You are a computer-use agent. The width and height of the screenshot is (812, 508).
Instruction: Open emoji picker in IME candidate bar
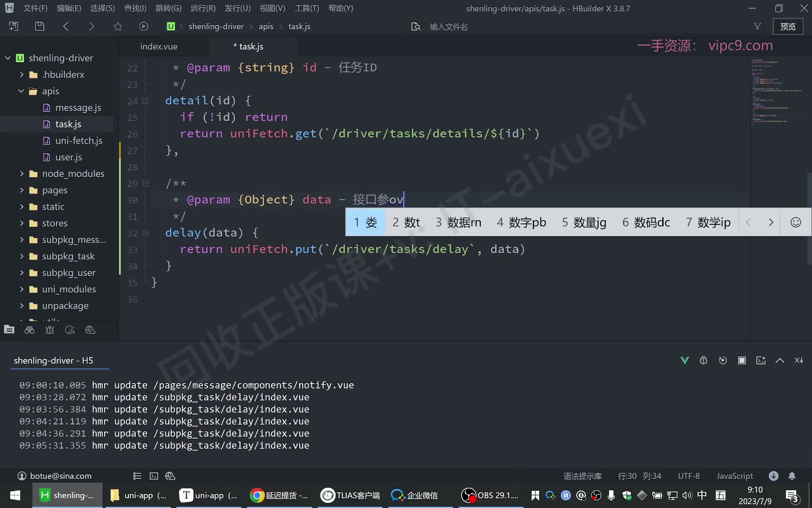coord(796,222)
